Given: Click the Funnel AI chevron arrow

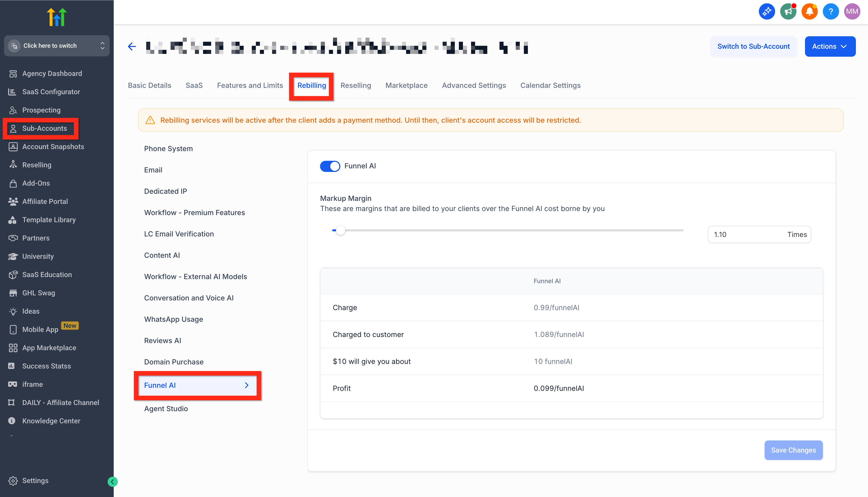Looking at the screenshot, I should 247,385.
